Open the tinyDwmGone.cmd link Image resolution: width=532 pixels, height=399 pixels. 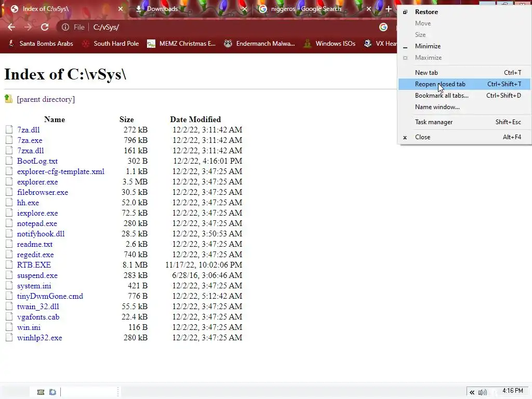coord(50,296)
